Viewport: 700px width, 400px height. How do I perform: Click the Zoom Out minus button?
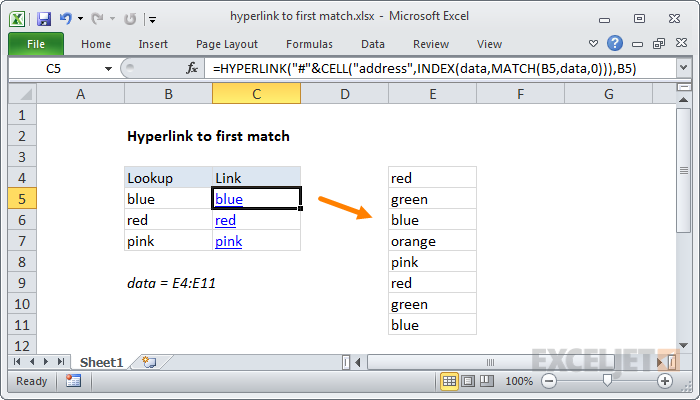(549, 381)
